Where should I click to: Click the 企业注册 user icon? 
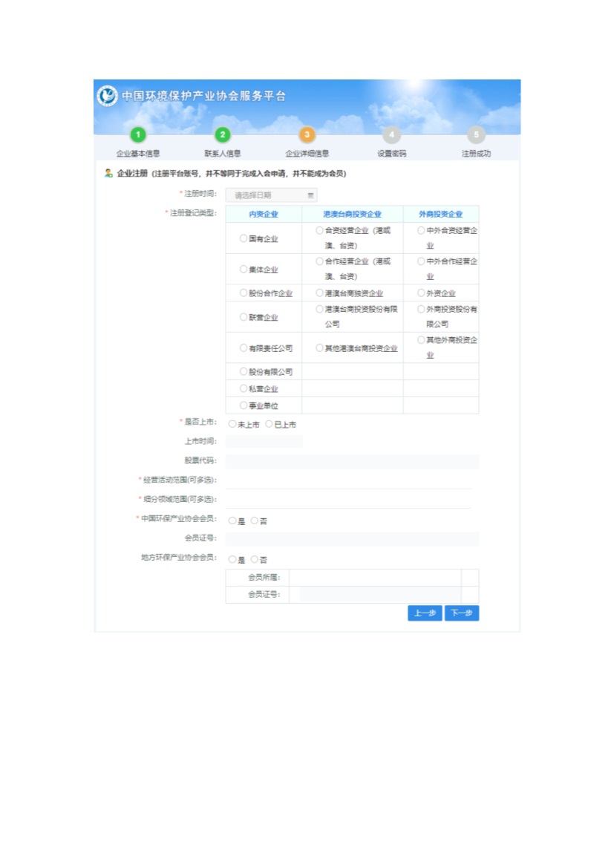108,174
